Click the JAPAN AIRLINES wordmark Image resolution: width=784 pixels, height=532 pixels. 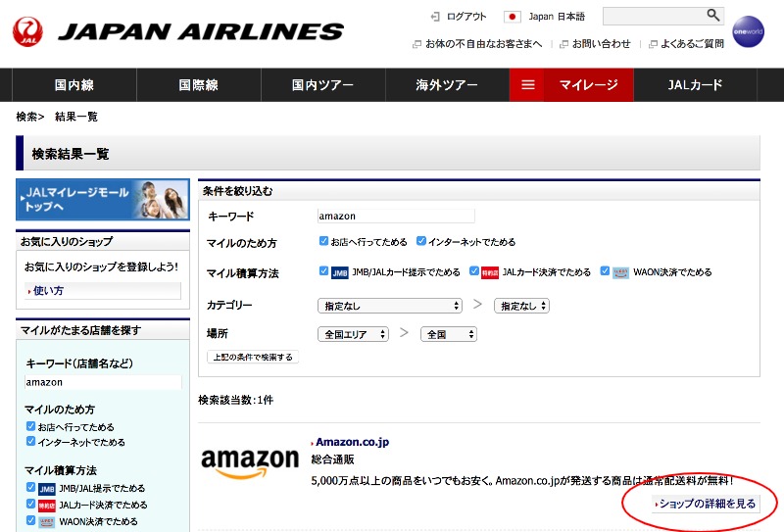pos(201,32)
